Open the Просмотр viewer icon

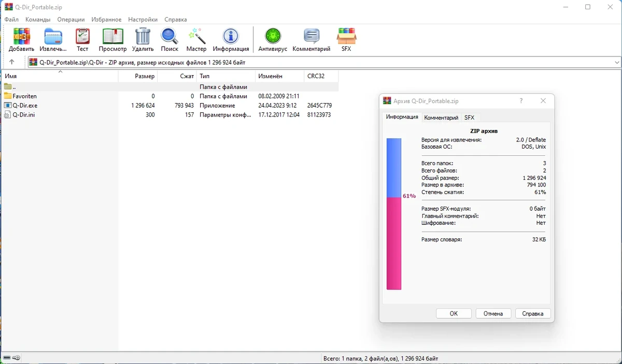click(x=112, y=36)
